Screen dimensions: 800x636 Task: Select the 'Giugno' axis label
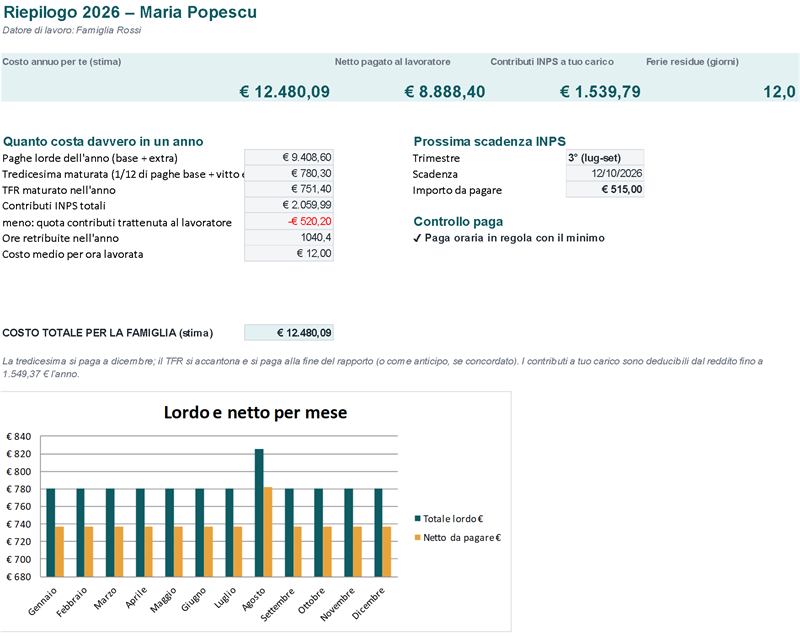(194, 599)
